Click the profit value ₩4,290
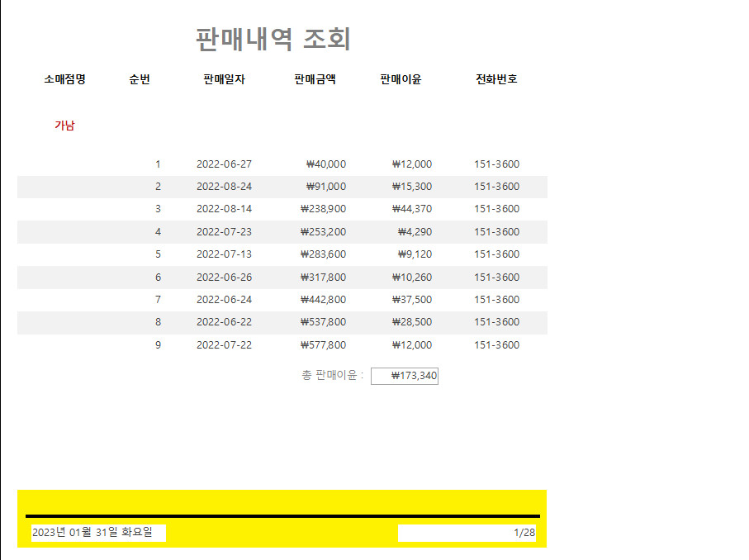 415,232
